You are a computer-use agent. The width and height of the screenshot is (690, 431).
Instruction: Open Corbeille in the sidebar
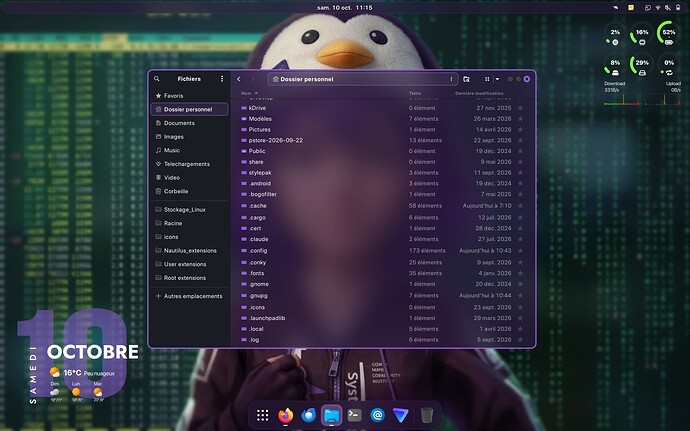coord(190,191)
